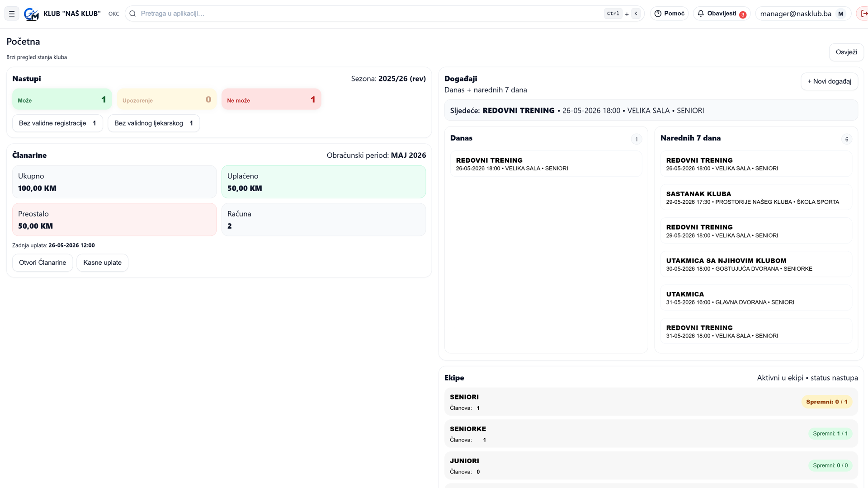Add a new event with Novi događaj
Viewport: 868px width, 488px height.
(829, 81)
